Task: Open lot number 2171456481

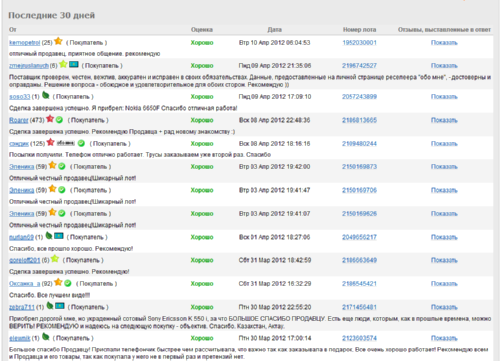Action: tap(359, 307)
